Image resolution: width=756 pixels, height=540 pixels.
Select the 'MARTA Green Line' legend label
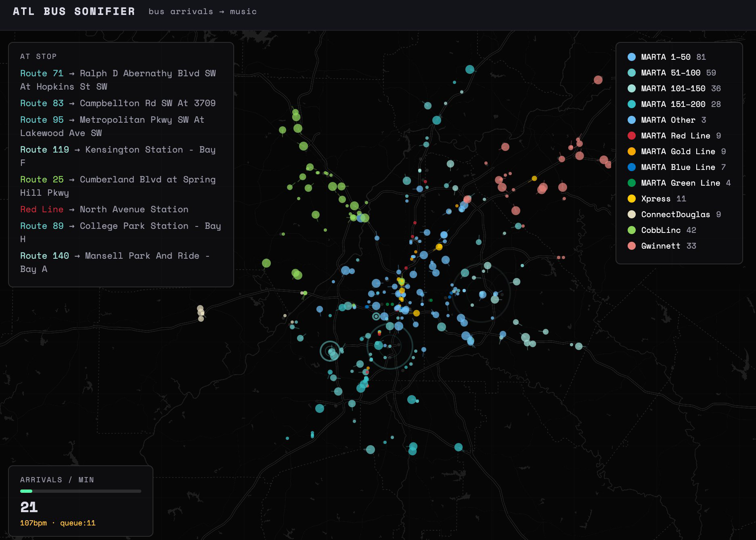point(681,183)
